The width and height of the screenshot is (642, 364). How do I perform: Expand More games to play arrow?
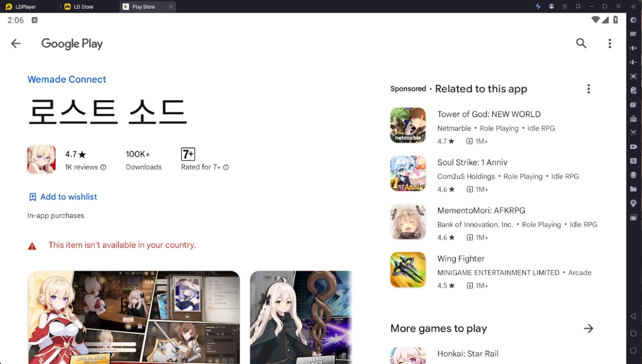point(588,328)
